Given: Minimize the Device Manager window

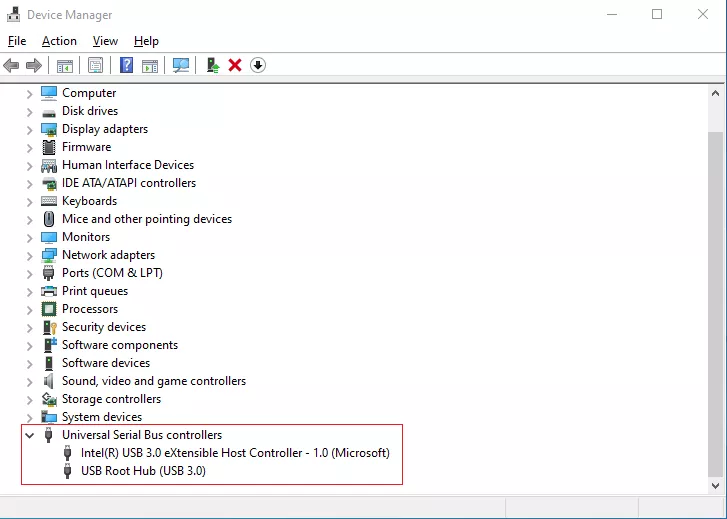Looking at the screenshot, I should point(612,14).
